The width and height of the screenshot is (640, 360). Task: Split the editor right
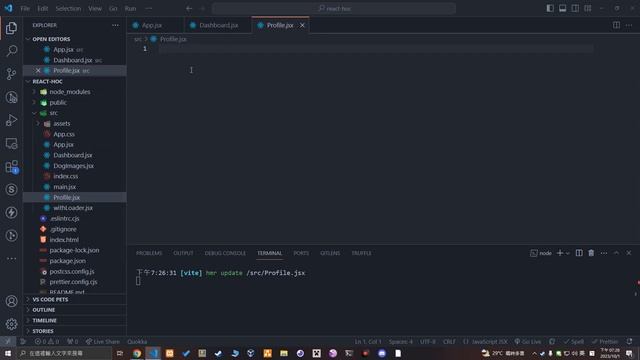[616, 25]
